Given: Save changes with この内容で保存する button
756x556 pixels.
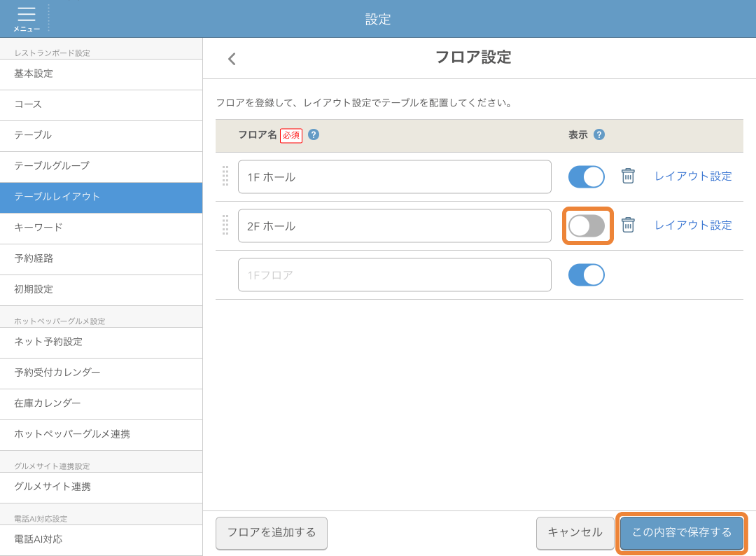Looking at the screenshot, I should [x=680, y=533].
